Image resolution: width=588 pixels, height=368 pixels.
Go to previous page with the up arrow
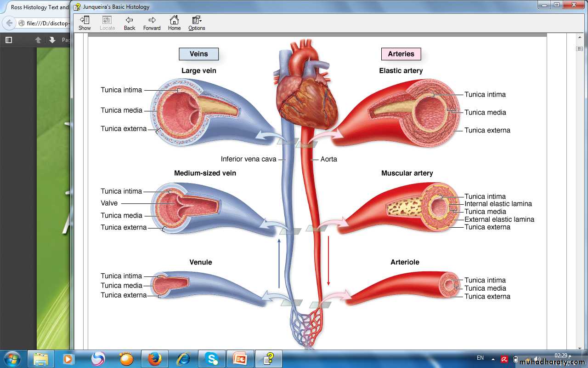38,40
